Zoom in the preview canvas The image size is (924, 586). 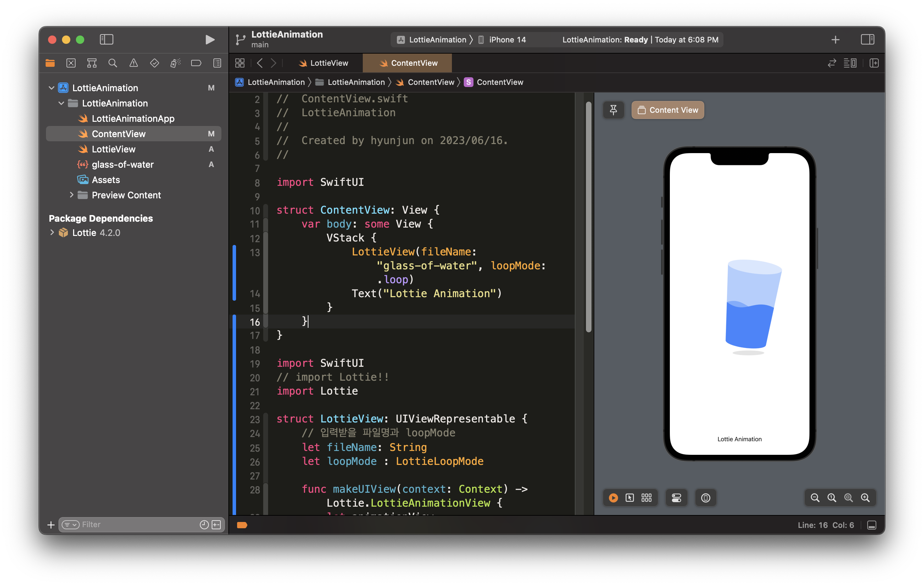pyautogui.click(x=865, y=498)
